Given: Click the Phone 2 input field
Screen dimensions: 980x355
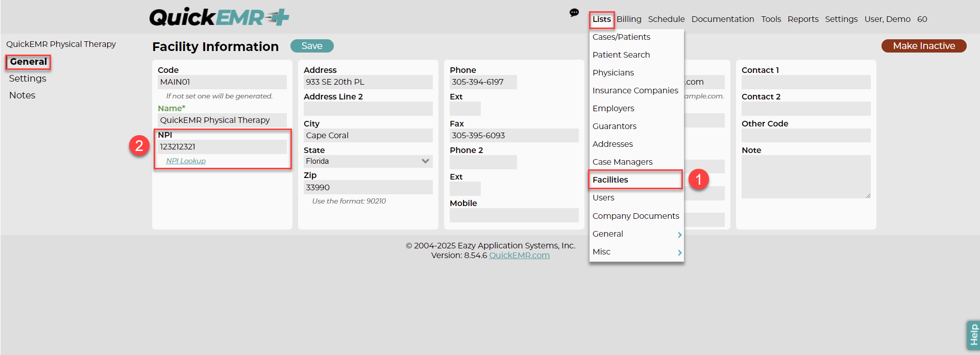Looking at the screenshot, I should click(483, 162).
